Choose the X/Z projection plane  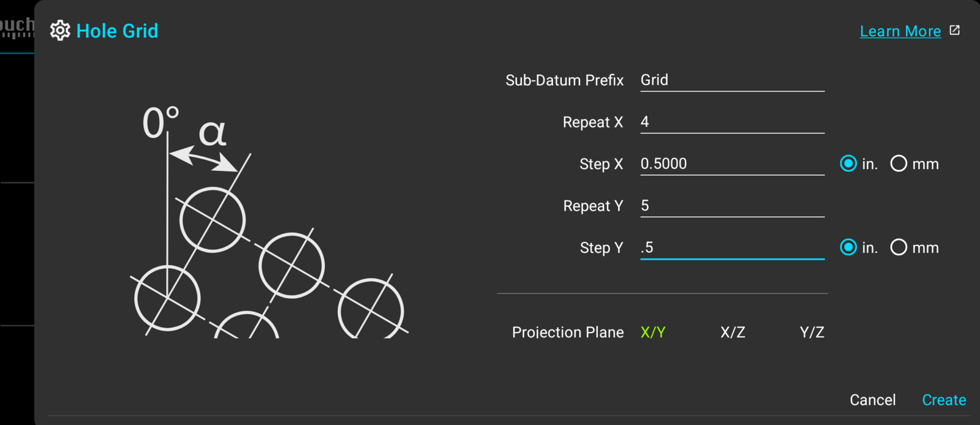[733, 332]
